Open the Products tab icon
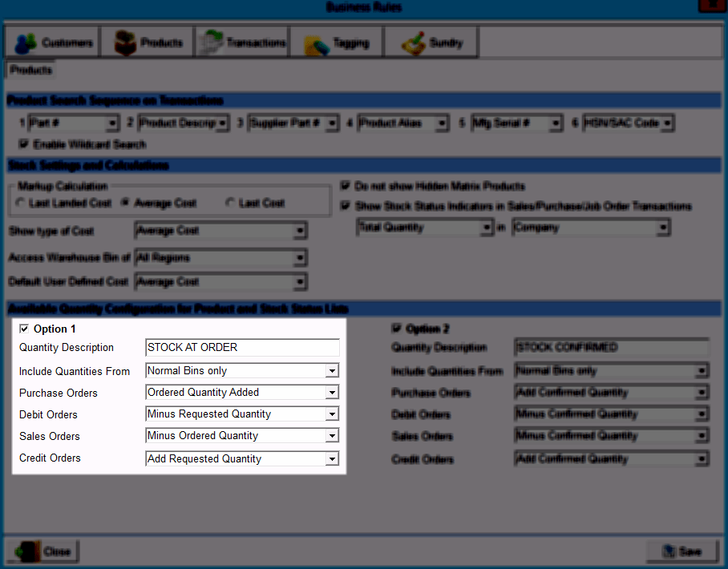 (125, 42)
